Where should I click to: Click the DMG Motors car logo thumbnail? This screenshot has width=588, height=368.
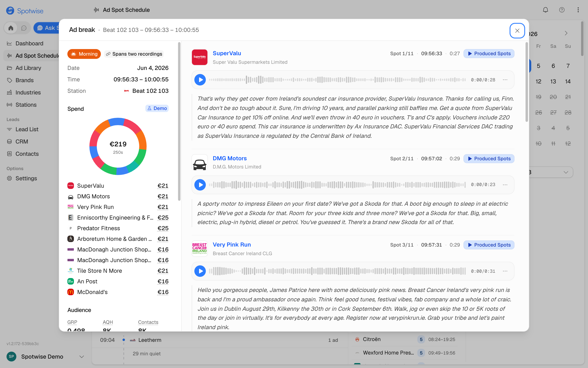tap(199, 162)
